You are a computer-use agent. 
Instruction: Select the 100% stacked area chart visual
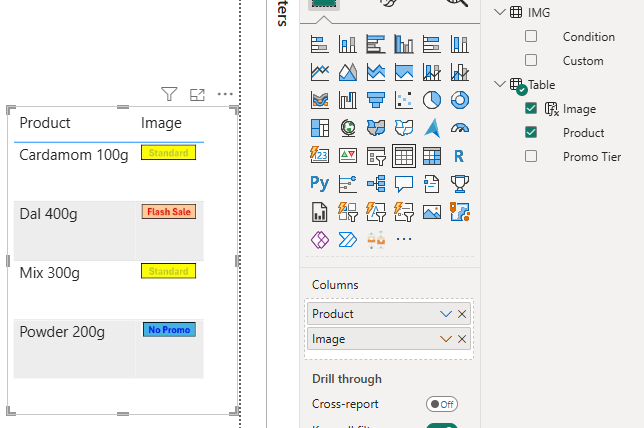[404, 72]
